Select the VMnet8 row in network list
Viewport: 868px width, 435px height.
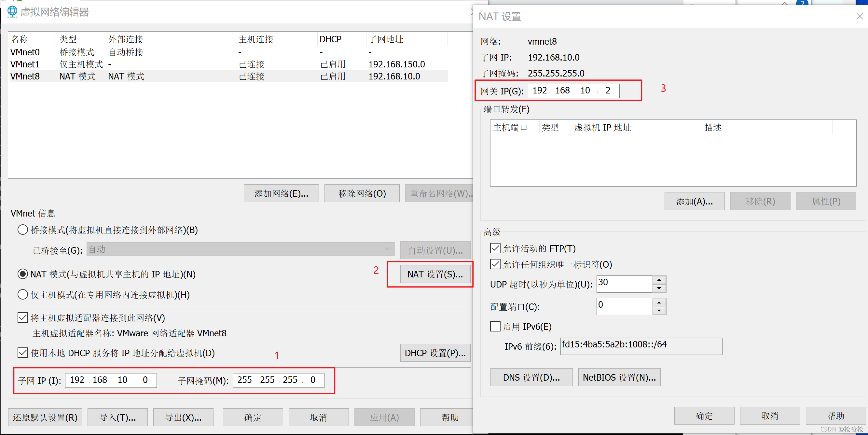229,76
